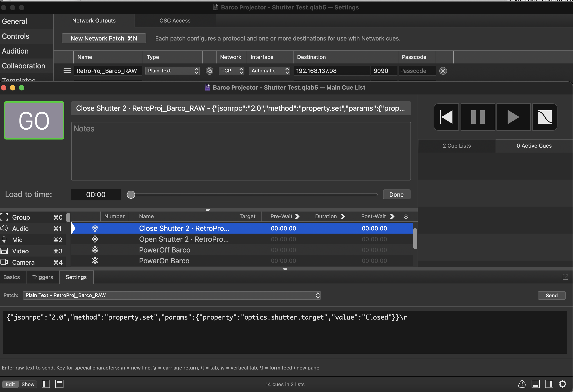Open the TCP network dropdown
Screen dimensions: 573x392
point(231,71)
